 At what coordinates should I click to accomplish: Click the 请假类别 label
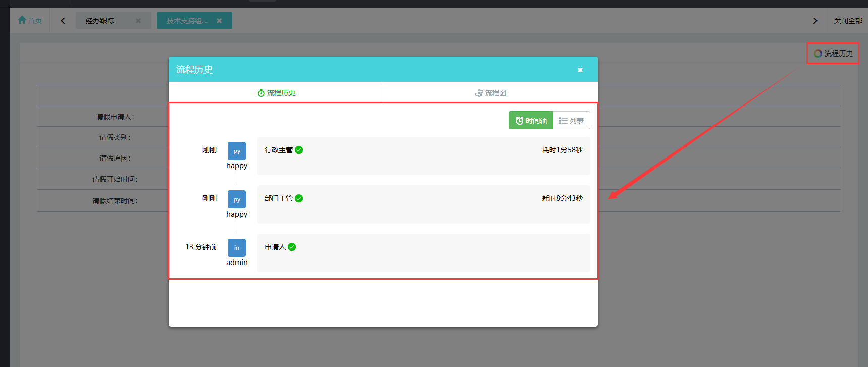[x=115, y=137]
